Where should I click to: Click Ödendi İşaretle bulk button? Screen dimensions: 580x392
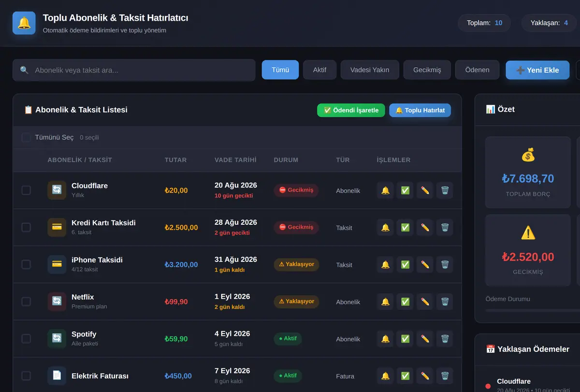351,110
